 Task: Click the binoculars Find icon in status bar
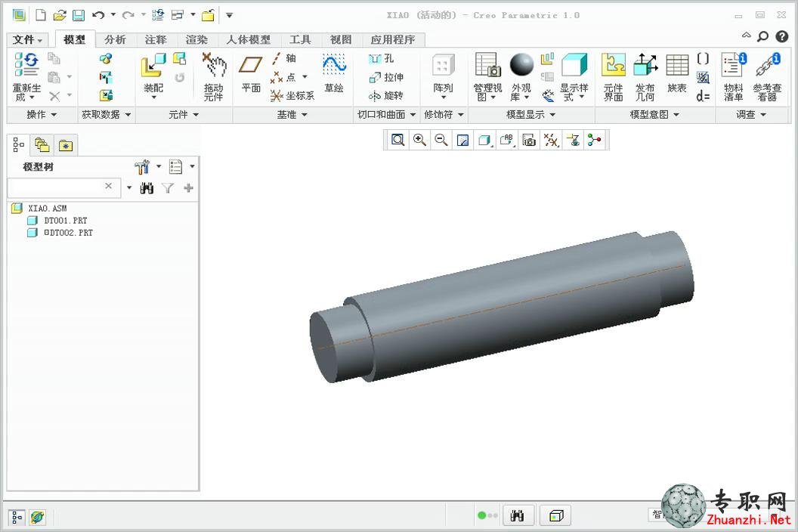pos(518,515)
